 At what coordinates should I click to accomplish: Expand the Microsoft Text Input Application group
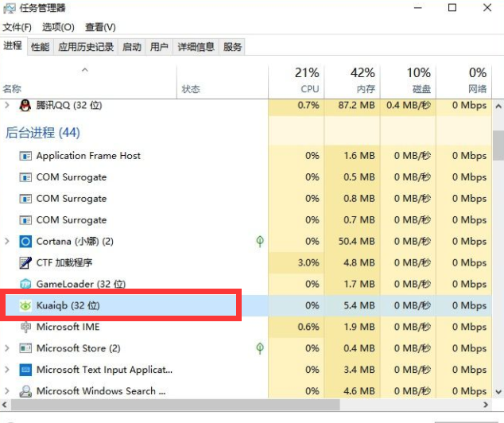click(x=7, y=370)
